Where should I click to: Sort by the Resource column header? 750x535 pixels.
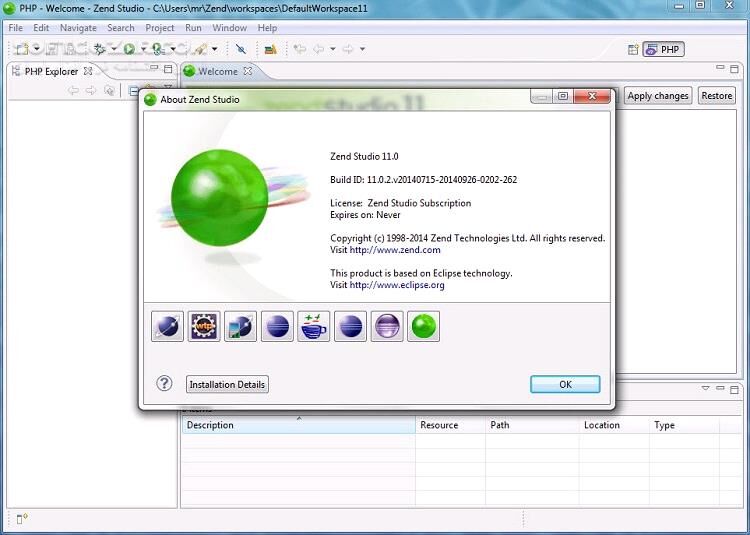point(450,425)
